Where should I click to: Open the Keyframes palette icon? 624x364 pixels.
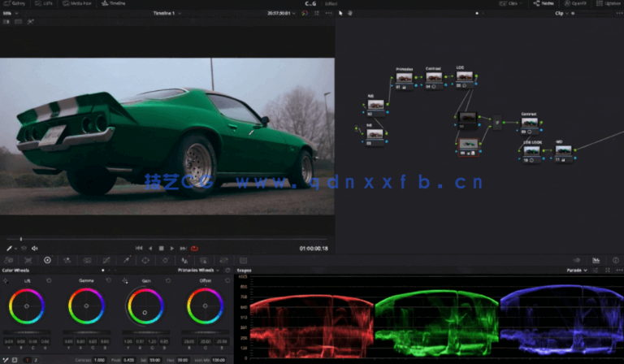[x=577, y=261]
